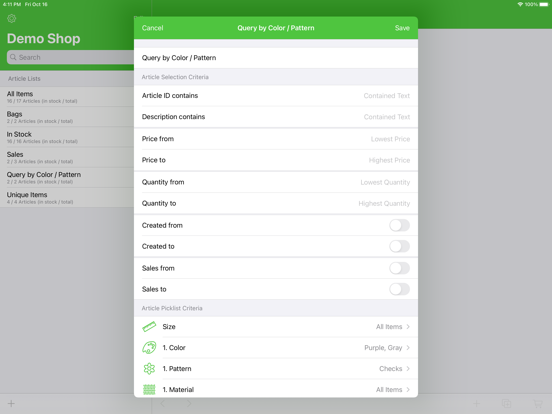Tap the Wi-Fi status icon
This screenshot has width=552, height=414.
[520, 4]
